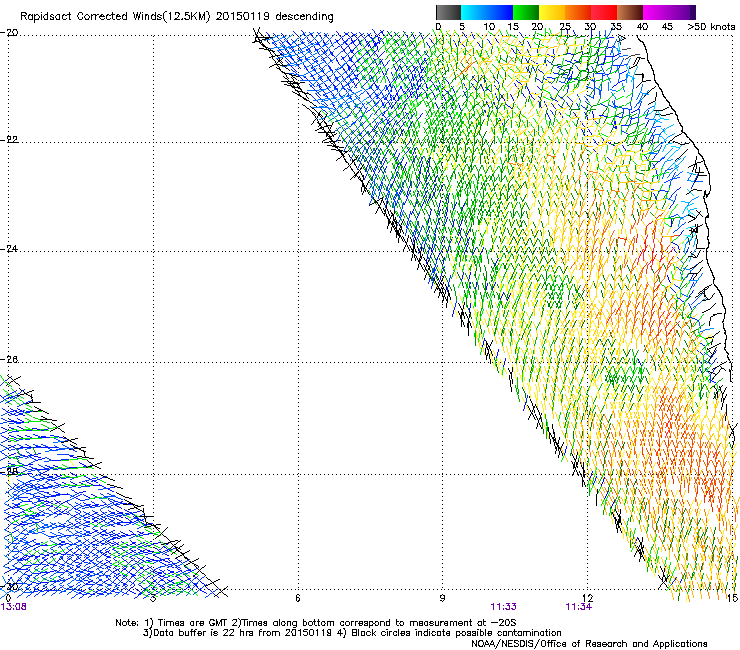
Task: Click the purple '11:33' time label
Action: [x=504, y=607]
